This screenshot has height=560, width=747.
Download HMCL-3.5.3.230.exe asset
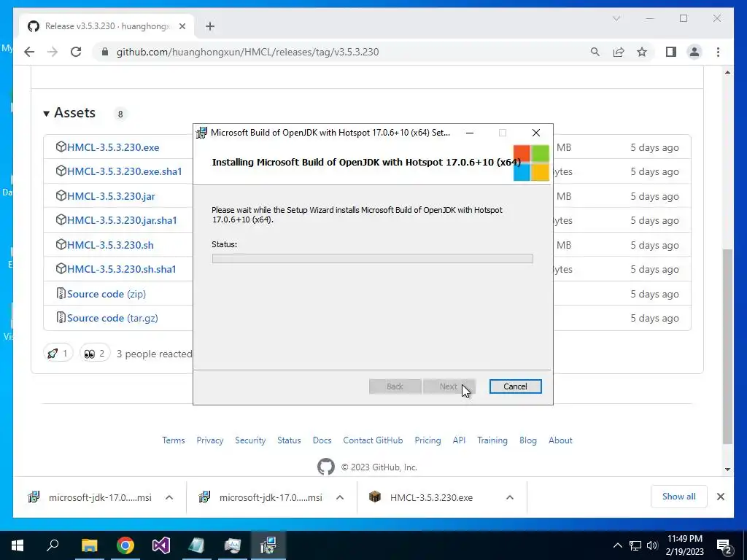[113, 147]
